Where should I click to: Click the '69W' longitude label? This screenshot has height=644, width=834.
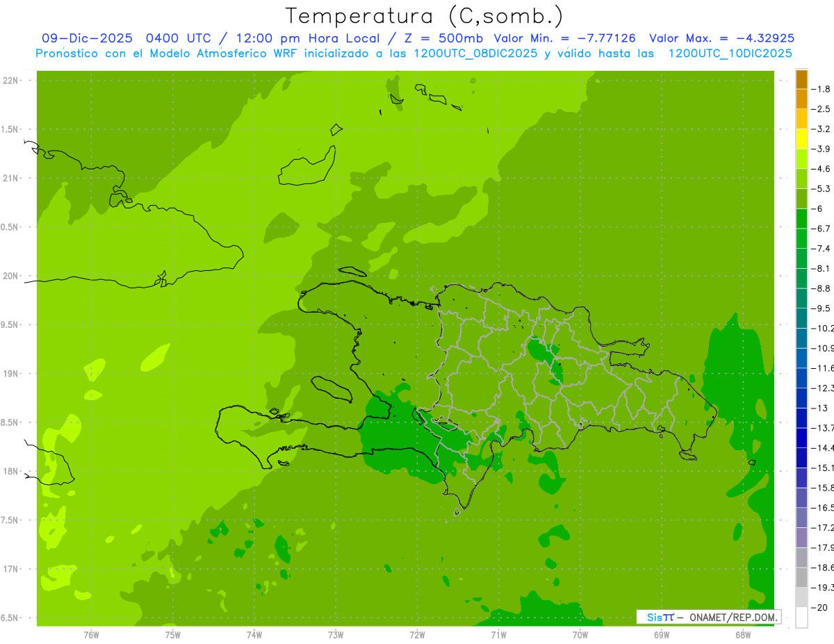[662, 634]
